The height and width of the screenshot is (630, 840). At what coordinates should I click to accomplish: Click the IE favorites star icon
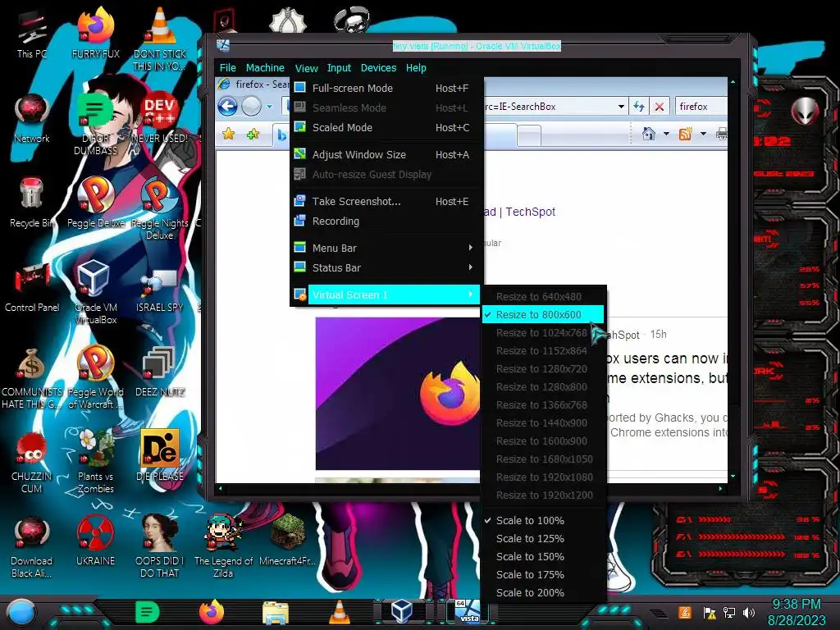coord(228,134)
